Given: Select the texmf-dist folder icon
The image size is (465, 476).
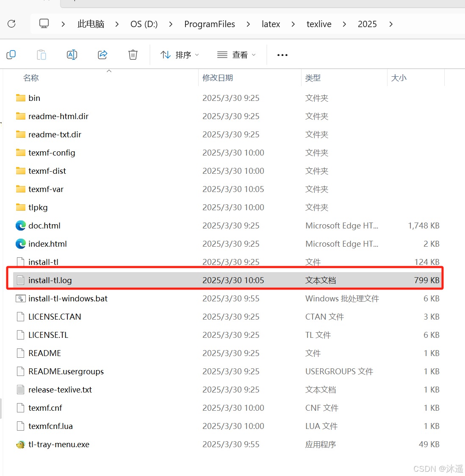Looking at the screenshot, I should (x=21, y=171).
